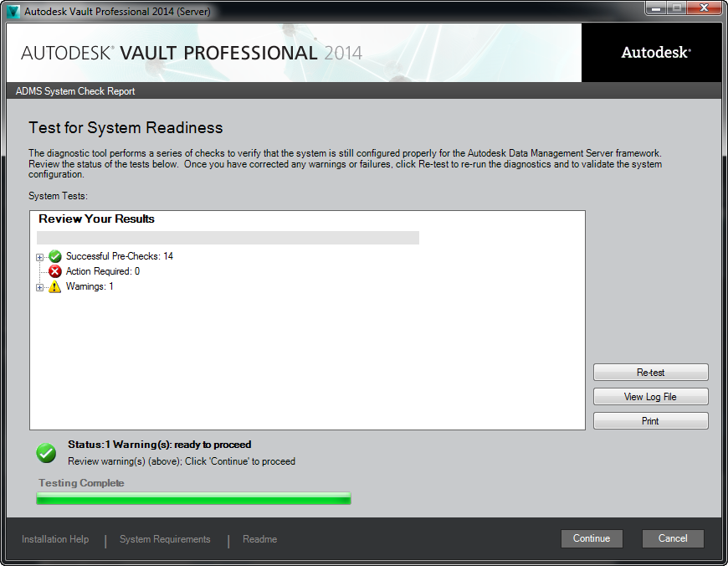
Task: Click the red X Action Required icon
Action: pyautogui.click(x=54, y=271)
